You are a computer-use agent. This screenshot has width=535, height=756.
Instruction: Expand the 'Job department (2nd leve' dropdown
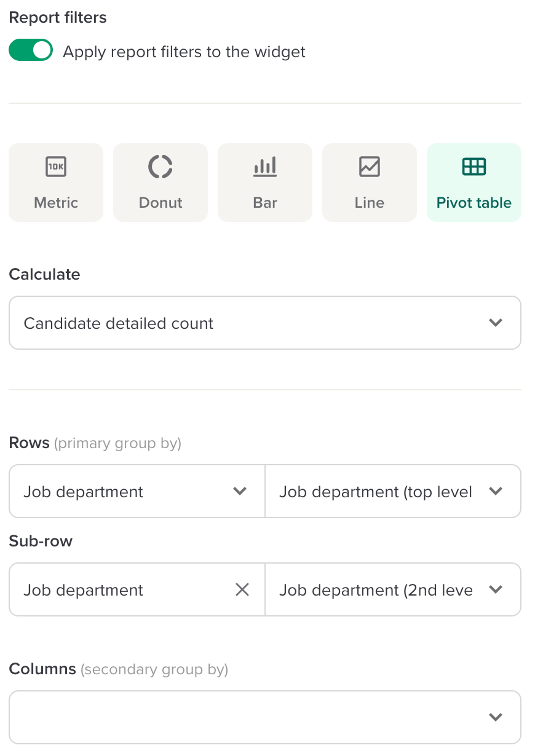(392, 590)
